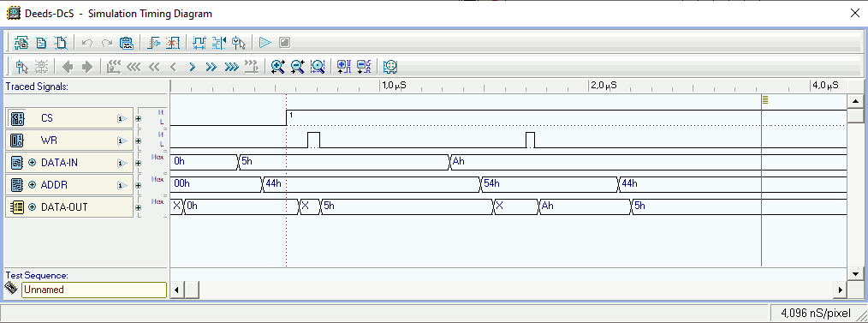The height and width of the screenshot is (323, 868).
Task: Click the decrease trace height icon
Action: click(364, 67)
